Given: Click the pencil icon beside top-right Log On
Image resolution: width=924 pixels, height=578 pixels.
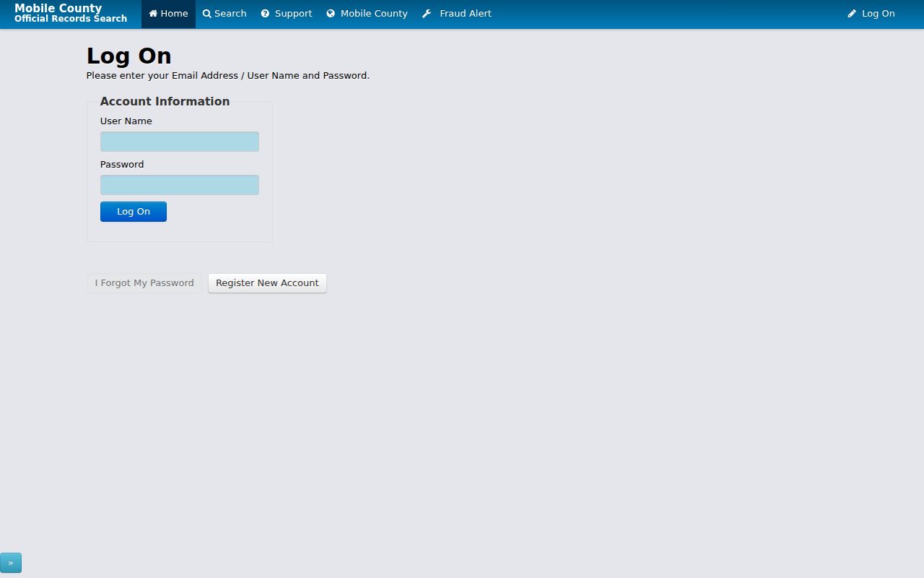Looking at the screenshot, I should [852, 14].
